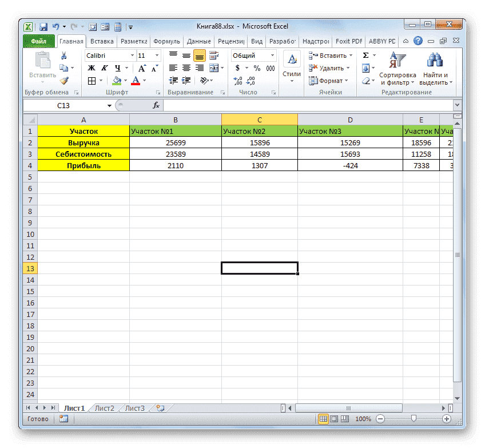The width and height of the screenshot is (485, 448).
Task: Click the Format Painter brush icon
Action: (65, 81)
